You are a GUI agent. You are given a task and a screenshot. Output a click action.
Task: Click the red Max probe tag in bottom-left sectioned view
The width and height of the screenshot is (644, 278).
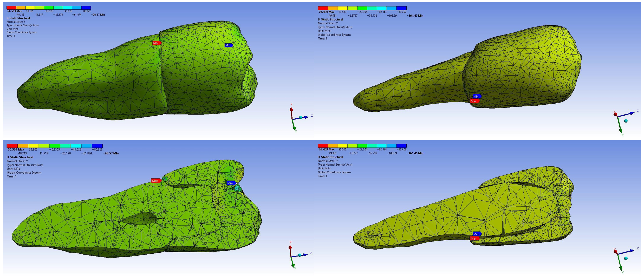point(156,181)
